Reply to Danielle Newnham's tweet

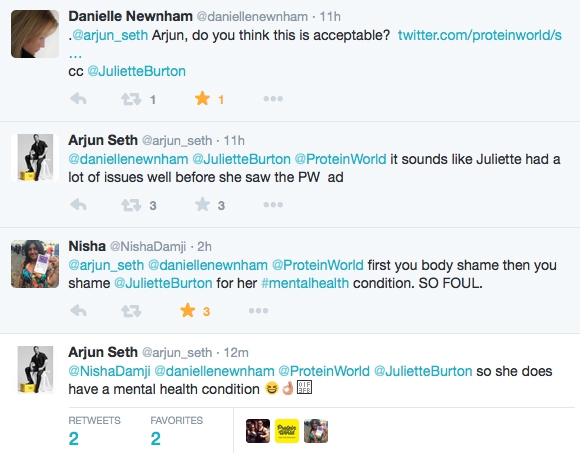click(x=78, y=99)
